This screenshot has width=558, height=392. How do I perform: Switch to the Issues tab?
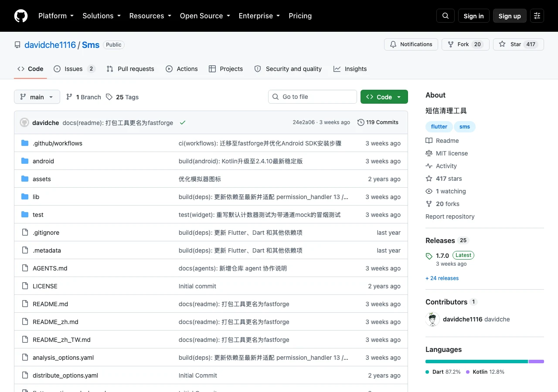[74, 69]
